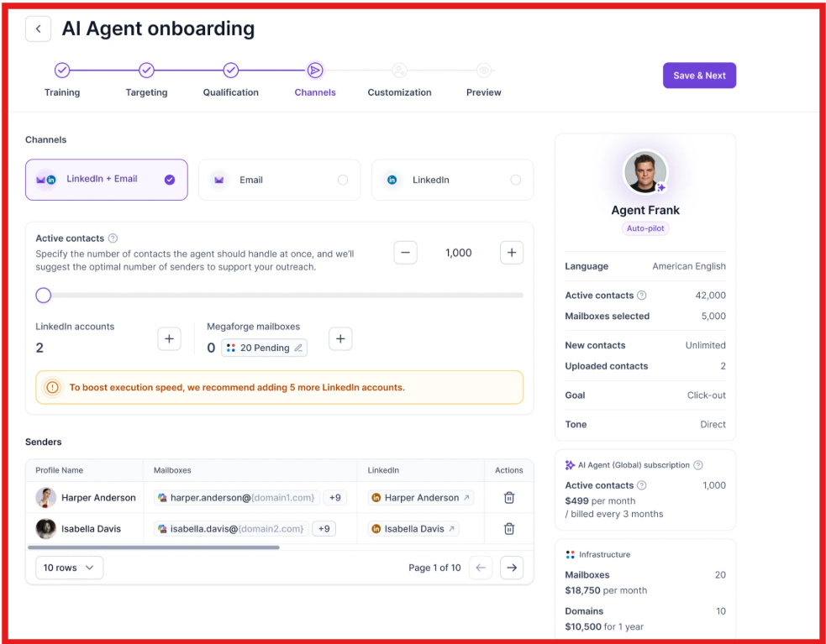Open the 10 rows per page dropdown
Screen dimensions: 826x644
[x=68, y=568]
